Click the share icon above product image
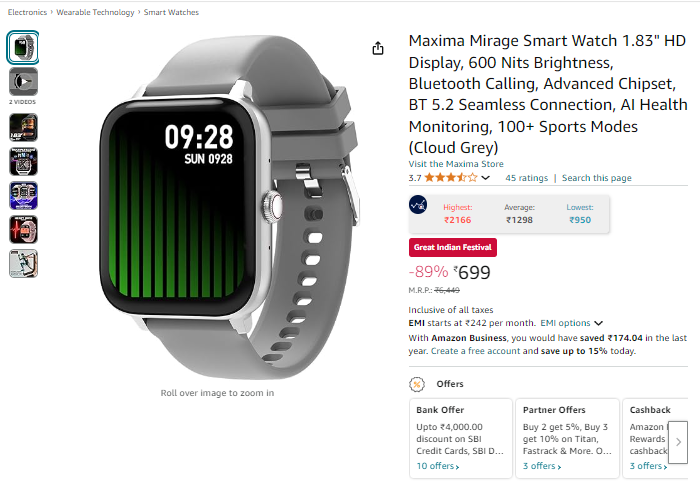700x481 pixels. click(378, 48)
